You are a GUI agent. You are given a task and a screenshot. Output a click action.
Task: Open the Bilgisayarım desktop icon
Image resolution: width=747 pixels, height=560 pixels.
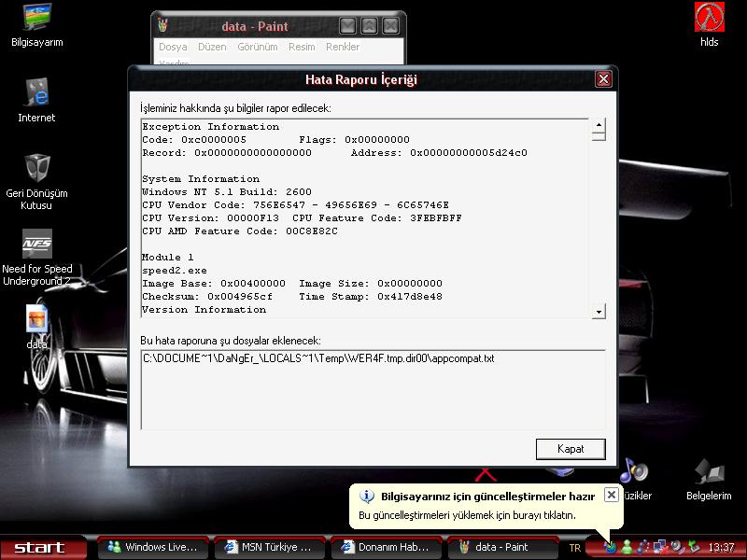tap(37, 26)
